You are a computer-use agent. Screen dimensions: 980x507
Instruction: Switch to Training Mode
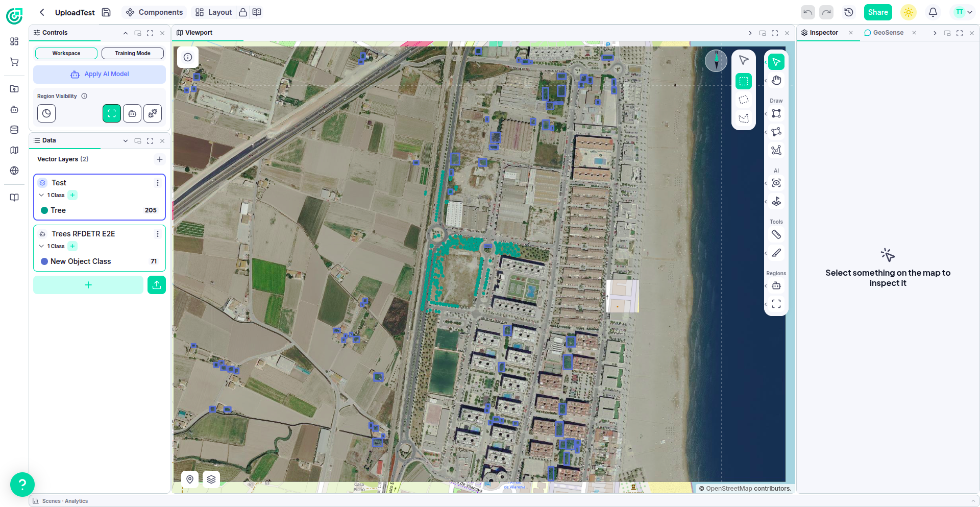point(133,53)
